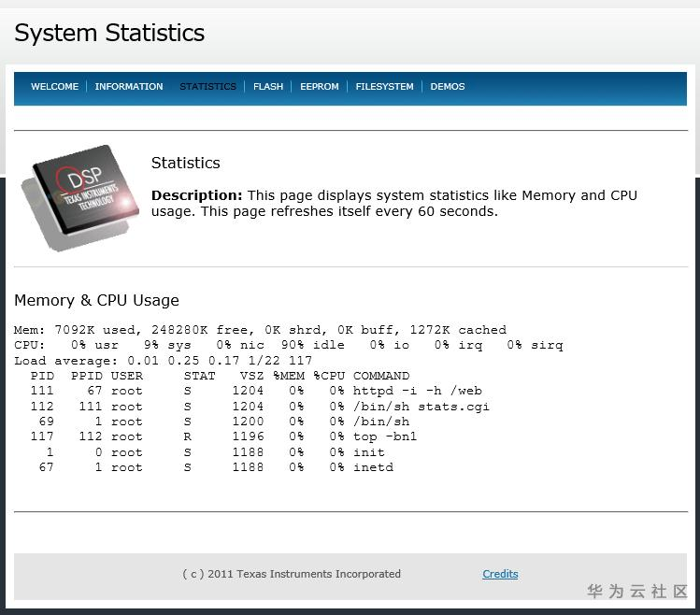Click the init process command

[369, 452]
